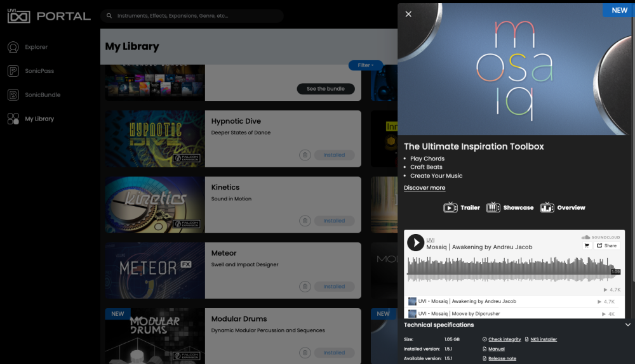This screenshot has height=364, width=635.
Task: Watch the Mosaiq Trailer video
Action: [x=461, y=207]
